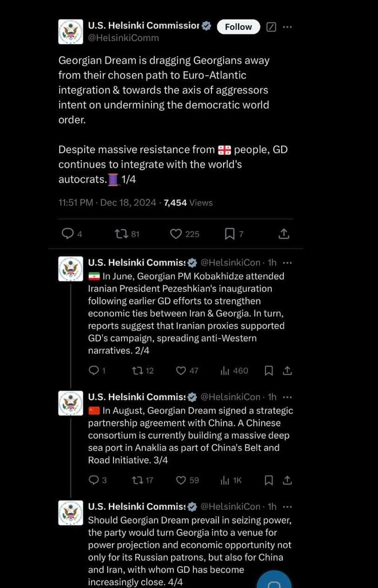Open profile avatar of the main tweet
This screenshot has height=588, width=378.
click(x=71, y=32)
